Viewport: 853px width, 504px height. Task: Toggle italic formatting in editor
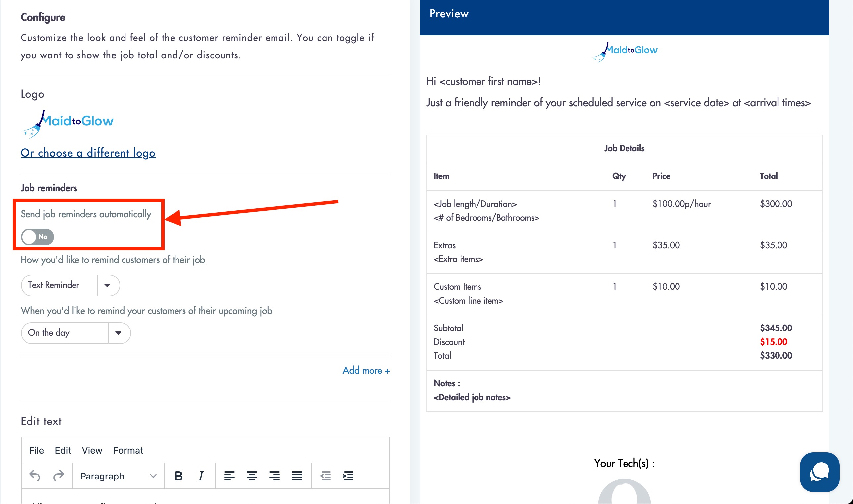[201, 476]
